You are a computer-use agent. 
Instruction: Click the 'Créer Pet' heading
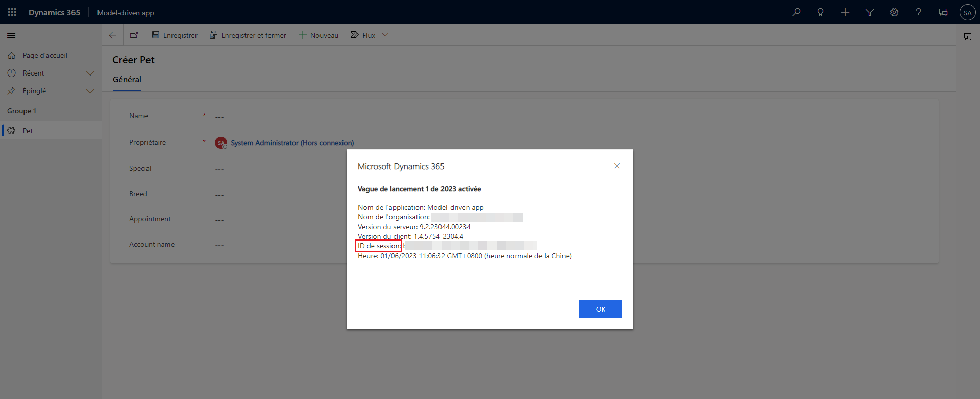pos(133,60)
